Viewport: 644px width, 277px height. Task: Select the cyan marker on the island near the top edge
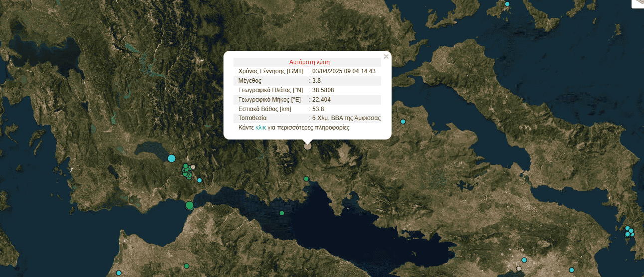pyautogui.click(x=507, y=4)
